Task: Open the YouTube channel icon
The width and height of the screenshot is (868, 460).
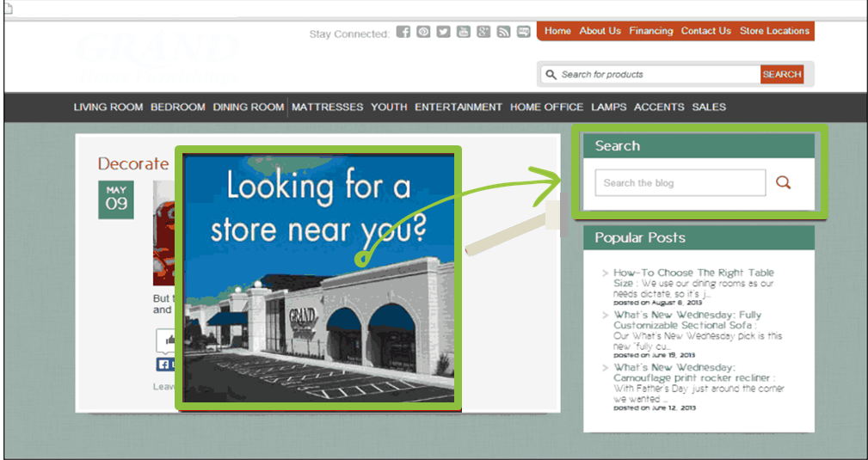Action: pyautogui.click(x=463, y=33)
